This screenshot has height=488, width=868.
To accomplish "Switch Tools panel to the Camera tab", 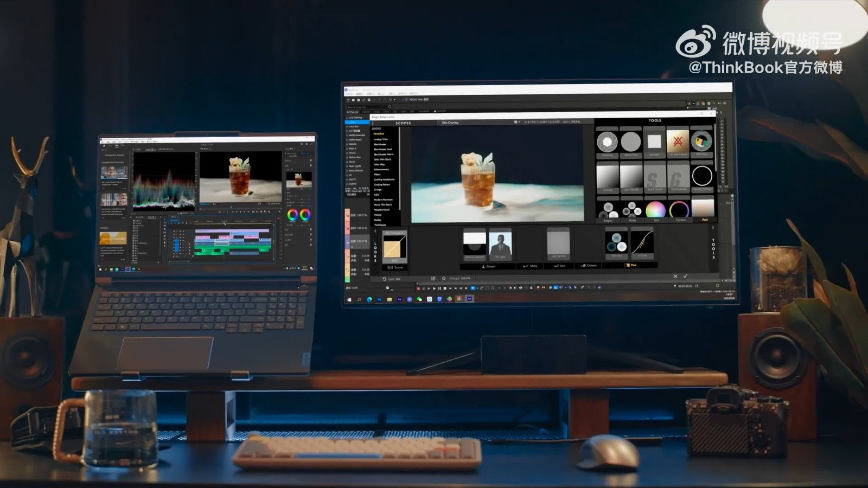I will click(x=680, y=220).
